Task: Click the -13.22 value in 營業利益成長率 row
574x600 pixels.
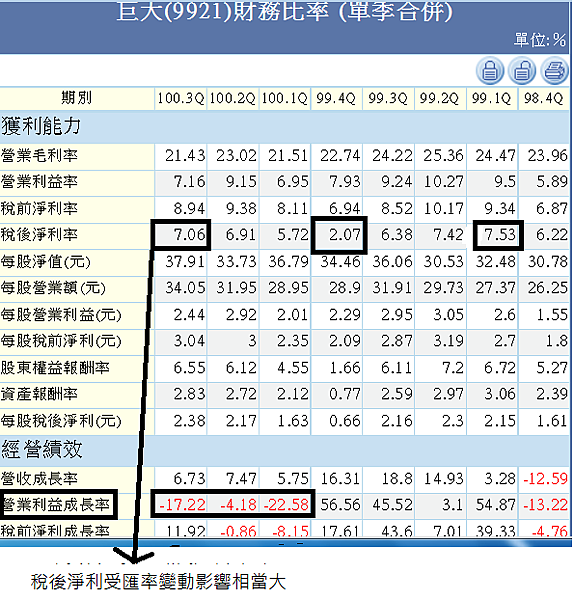Action: pyautogui.click(x=545, y=505)
